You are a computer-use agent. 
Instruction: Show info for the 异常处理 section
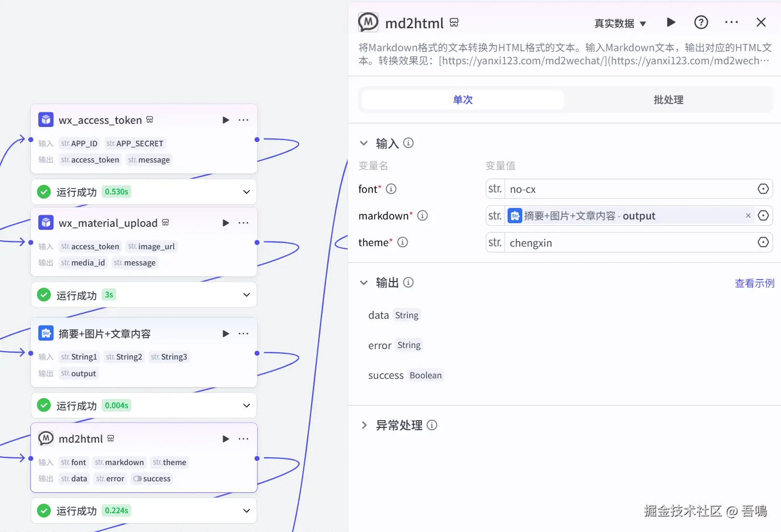432,425
